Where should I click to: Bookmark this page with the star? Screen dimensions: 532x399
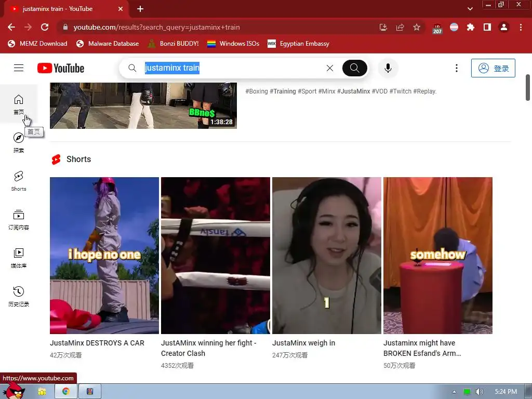click(x=417, y=27)
